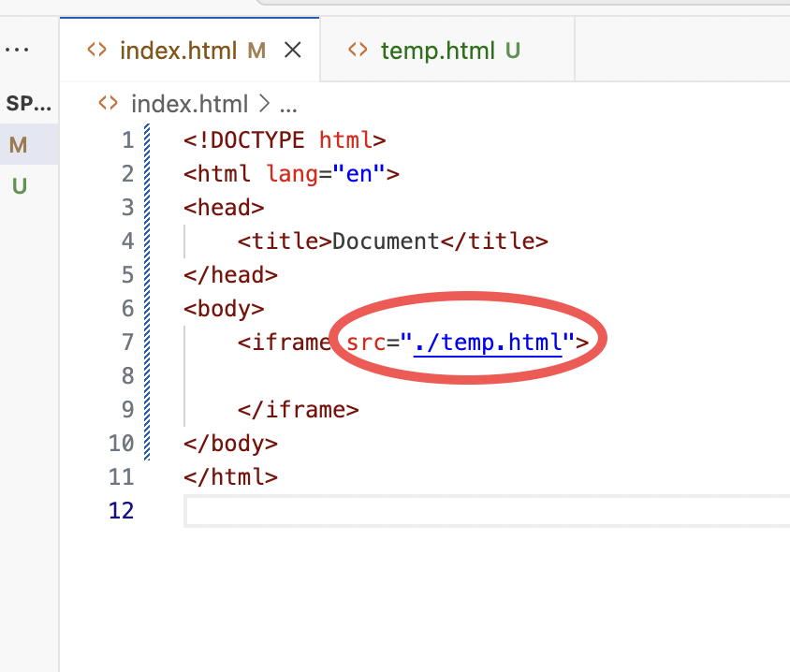This screenshot has width=790, height=672.
Task: Click the src attribute name
Action: [x=366, y=343]
